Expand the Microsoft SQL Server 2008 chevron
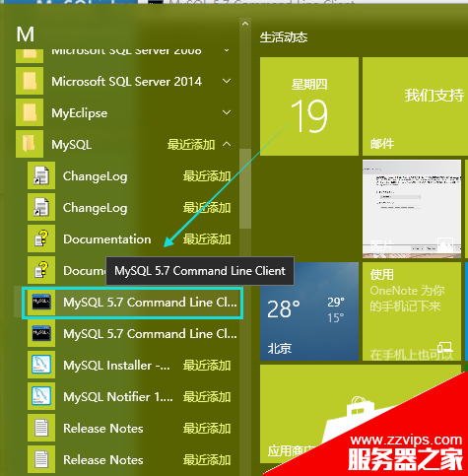Screen dimensions: 468x476 click(x=227, y=50)
